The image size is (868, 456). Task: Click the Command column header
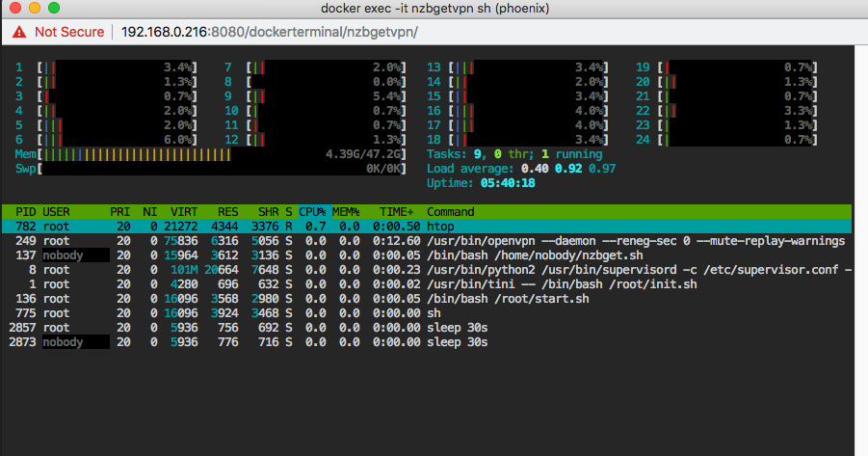(450, 212)
